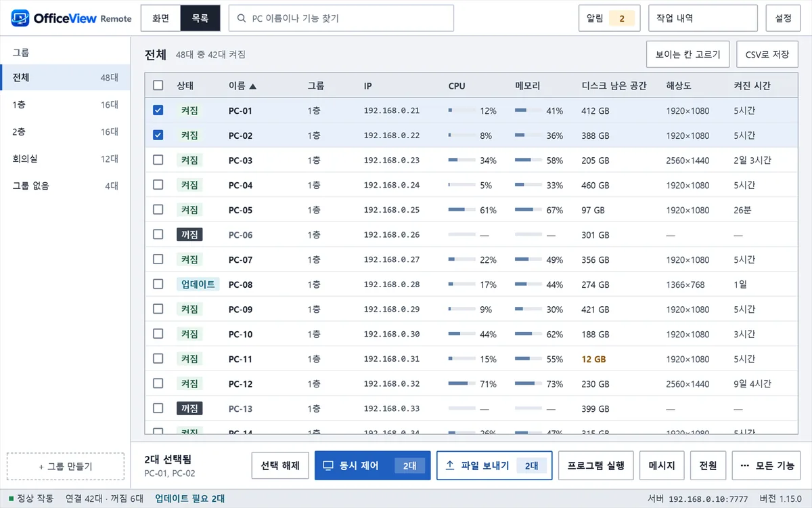The image size is (812, 508).
Task: Click the 꺼짐 status badge of PC-06
Action: coord(189,234)
